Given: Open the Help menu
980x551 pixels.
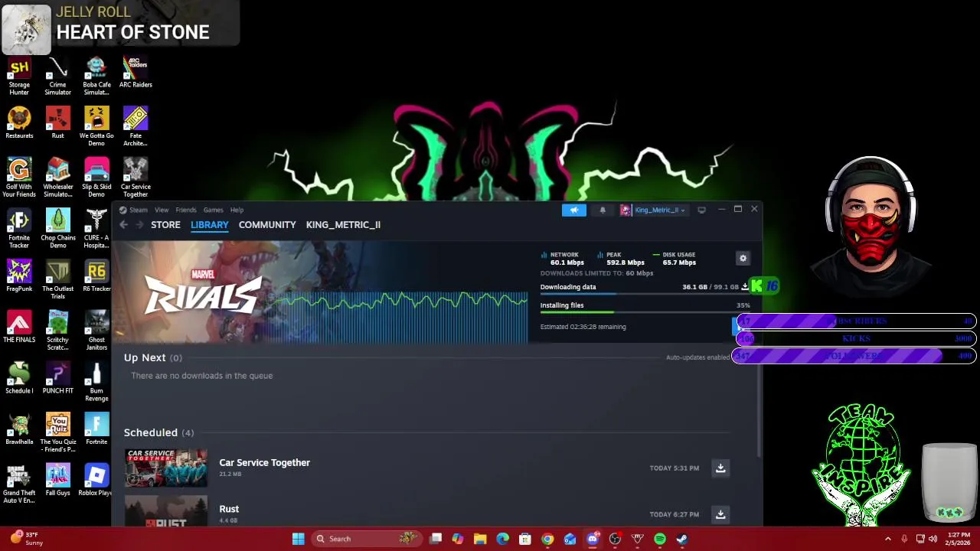Looking at the screenshot, I should point(237,210).
